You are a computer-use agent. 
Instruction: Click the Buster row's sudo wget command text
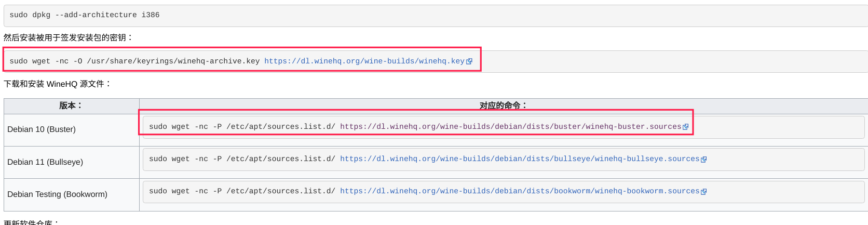pyautogui.click(x=242, y=127)
